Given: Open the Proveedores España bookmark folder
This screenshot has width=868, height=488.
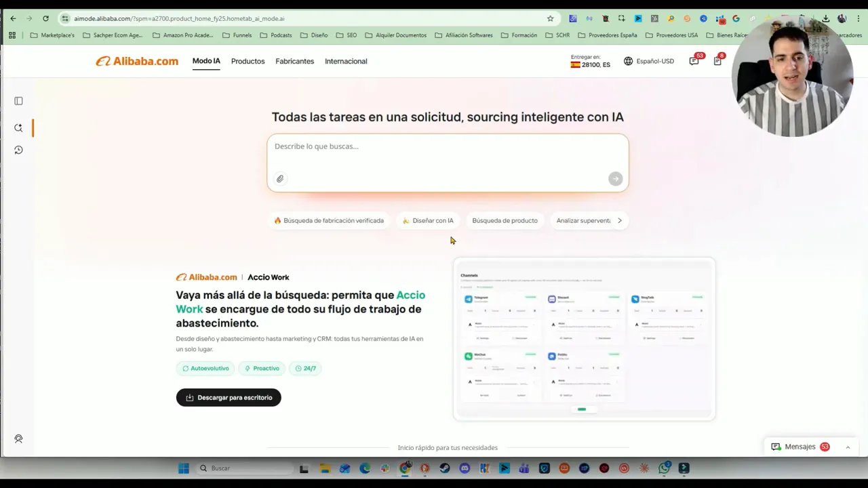Looking at the screenshot, I should (608, 35).
